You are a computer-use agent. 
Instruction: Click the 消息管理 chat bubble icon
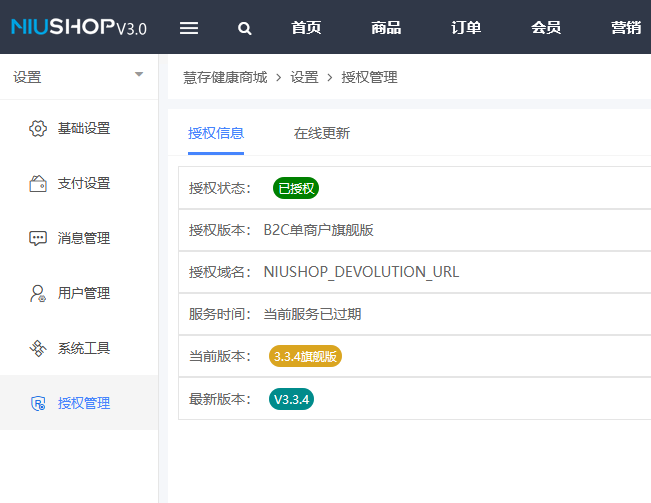(38, 238)
